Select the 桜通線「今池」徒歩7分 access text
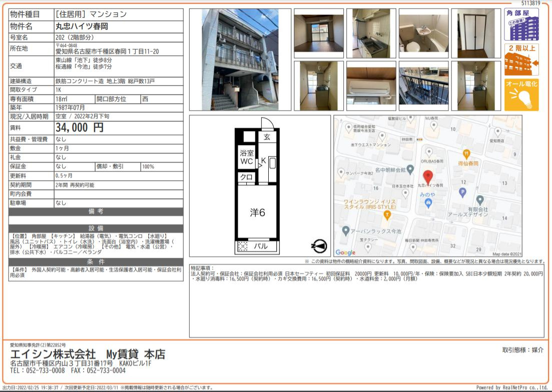The height and width of the screenshot is (392, 552). tap(84, 66)
